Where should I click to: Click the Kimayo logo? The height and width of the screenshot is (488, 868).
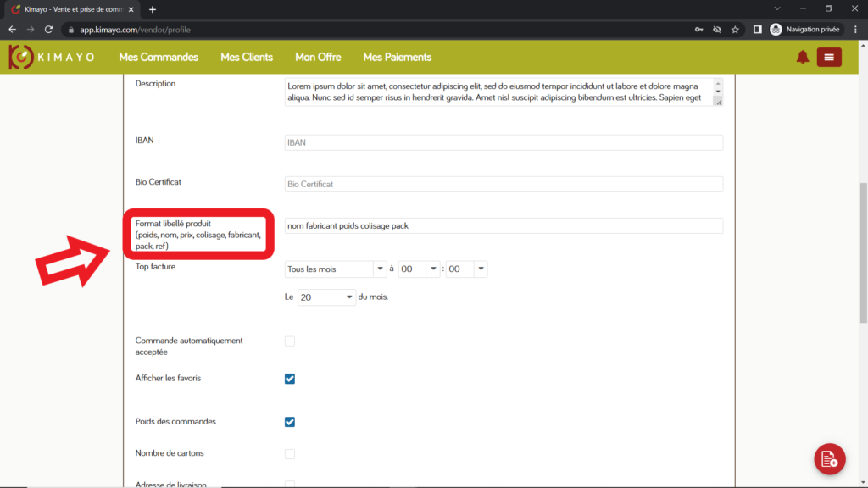pos(52,57)
